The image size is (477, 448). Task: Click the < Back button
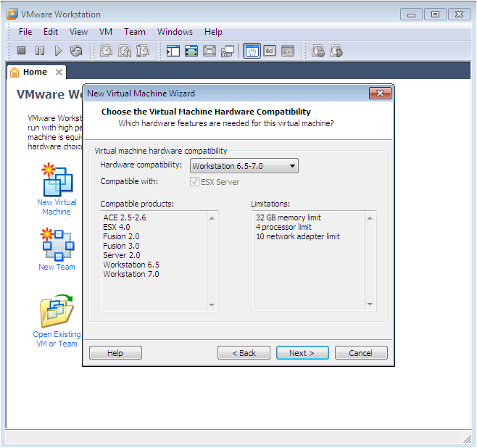(244, 353)
